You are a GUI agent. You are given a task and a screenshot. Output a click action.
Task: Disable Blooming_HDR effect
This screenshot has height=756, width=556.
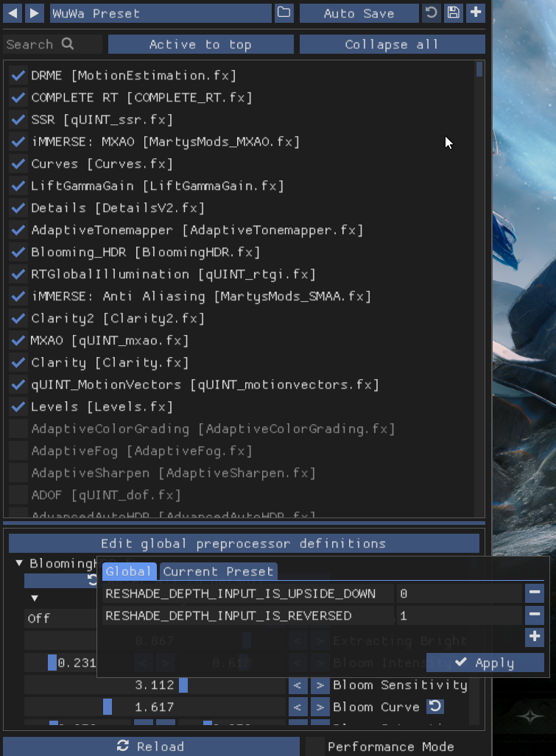tap(18, 252)
